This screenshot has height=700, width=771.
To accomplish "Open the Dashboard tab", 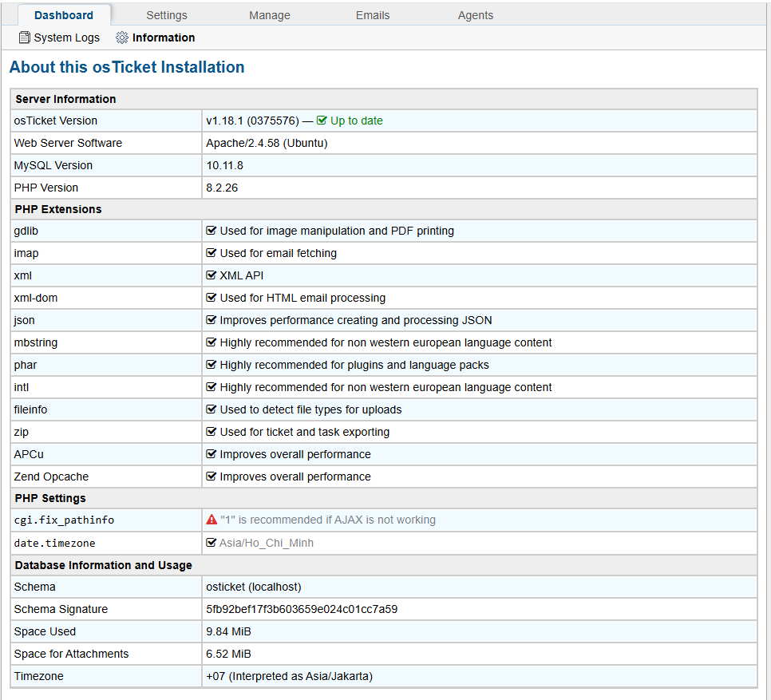I will [63, 15].
